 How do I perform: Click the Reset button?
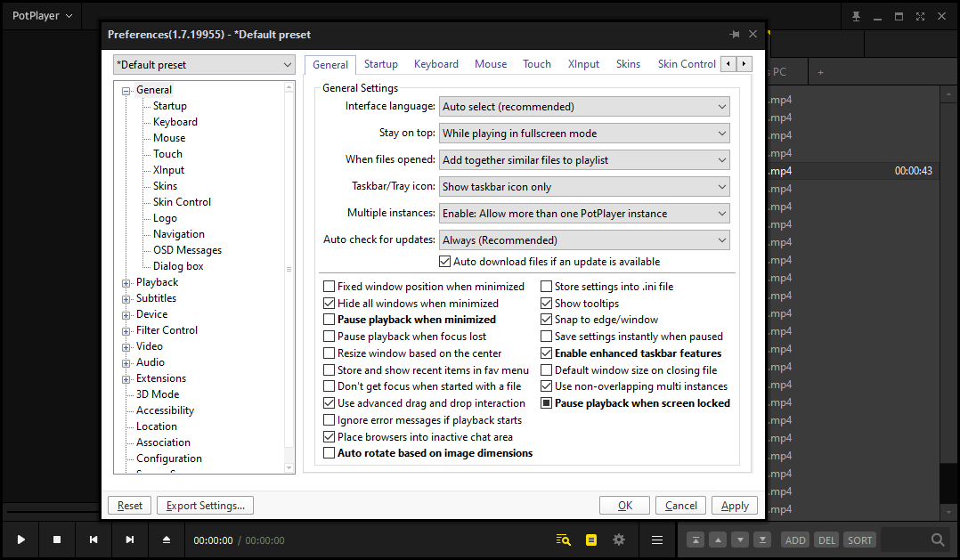click(130, 506)
